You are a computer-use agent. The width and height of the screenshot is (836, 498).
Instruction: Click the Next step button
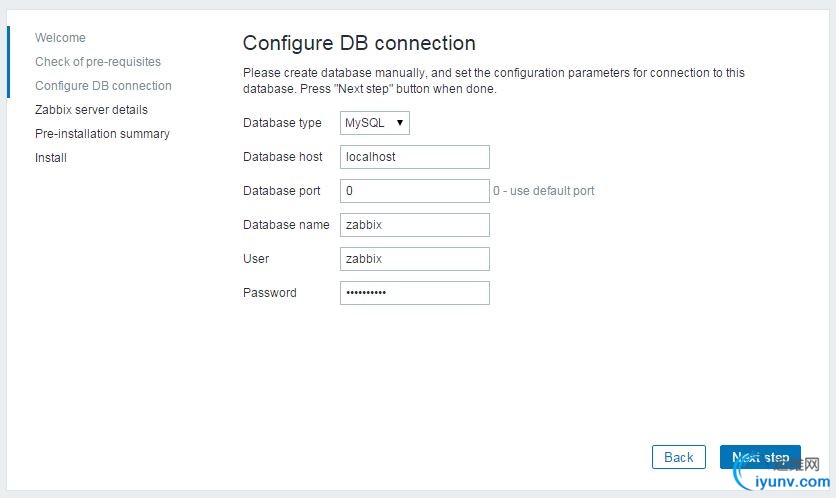(760, 457)
